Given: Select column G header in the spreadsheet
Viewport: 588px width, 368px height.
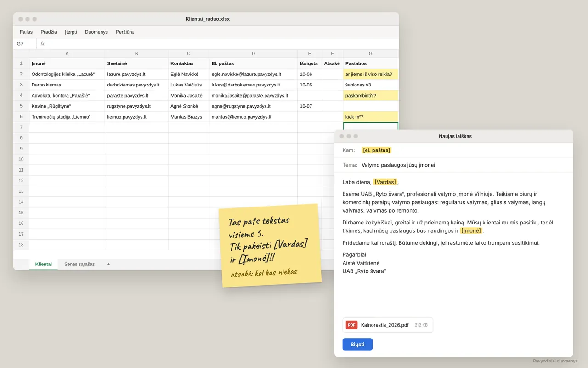Looking at the screenshot, I should (x=371, y=53).
